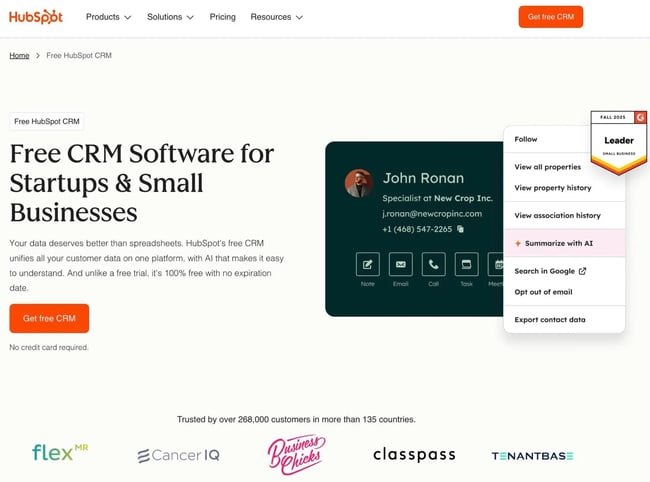Select View association history
Viewport: 650px width, 482px height.
[x=557, y=216]
